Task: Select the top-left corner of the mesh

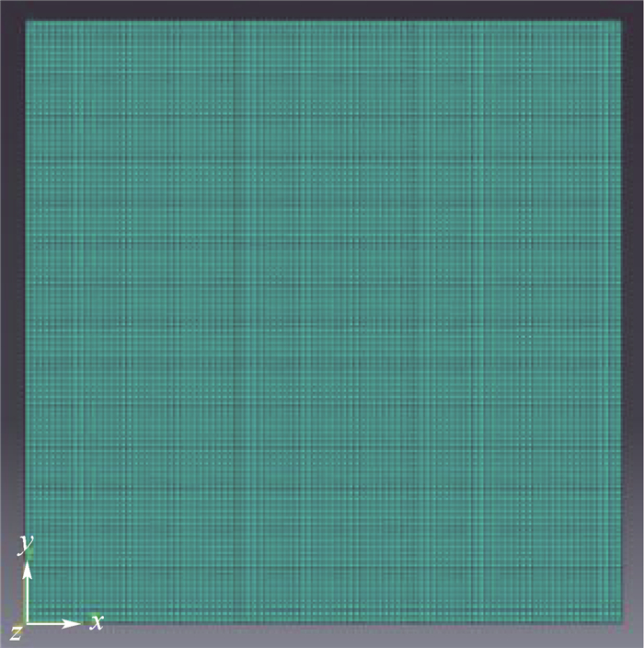Action: click(24, 20)
